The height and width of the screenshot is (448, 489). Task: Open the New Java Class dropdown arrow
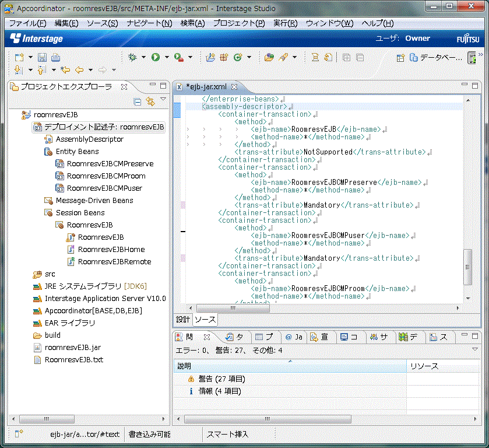pos(249,57)
